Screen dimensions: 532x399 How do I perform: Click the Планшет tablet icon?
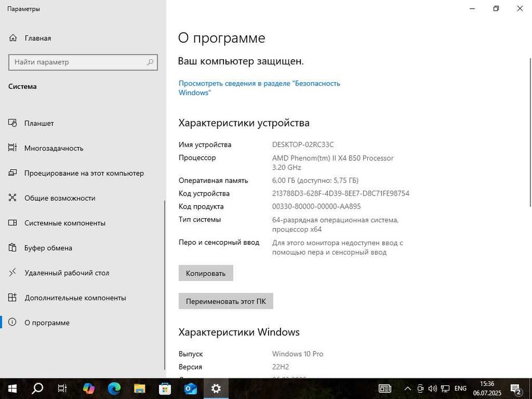click(x=12, y=123)
